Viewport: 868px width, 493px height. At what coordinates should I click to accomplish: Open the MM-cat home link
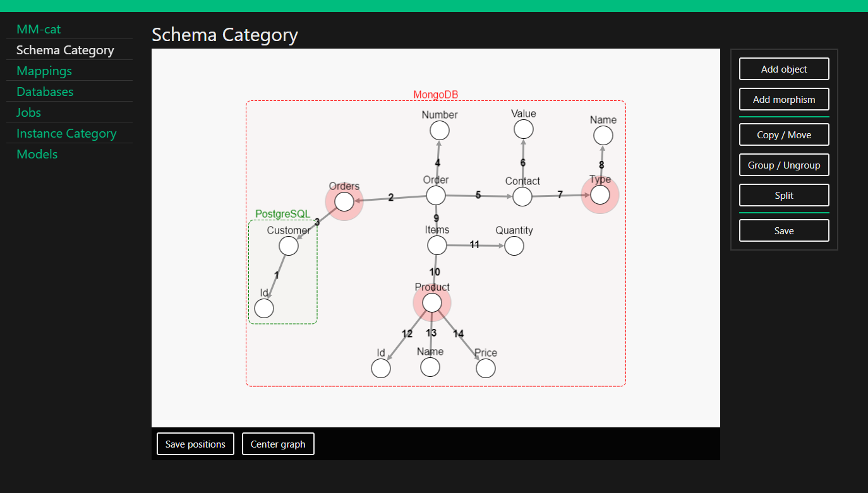coord(39,29)
